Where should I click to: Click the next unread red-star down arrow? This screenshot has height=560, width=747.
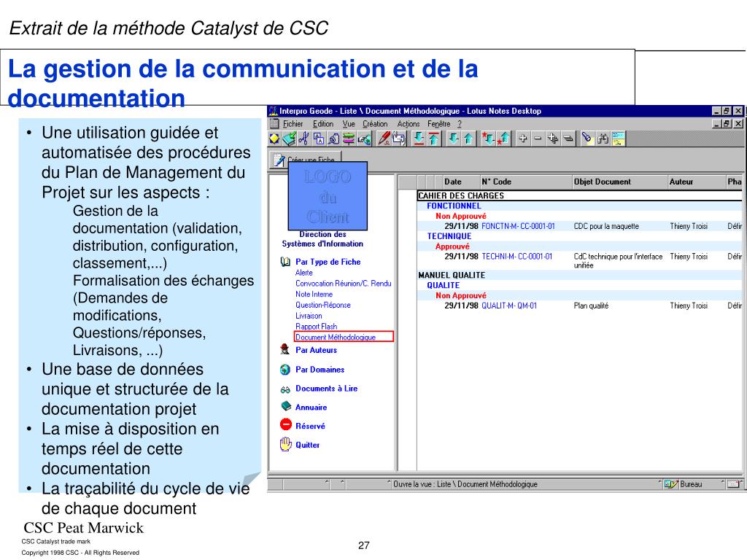coord(488,139)
